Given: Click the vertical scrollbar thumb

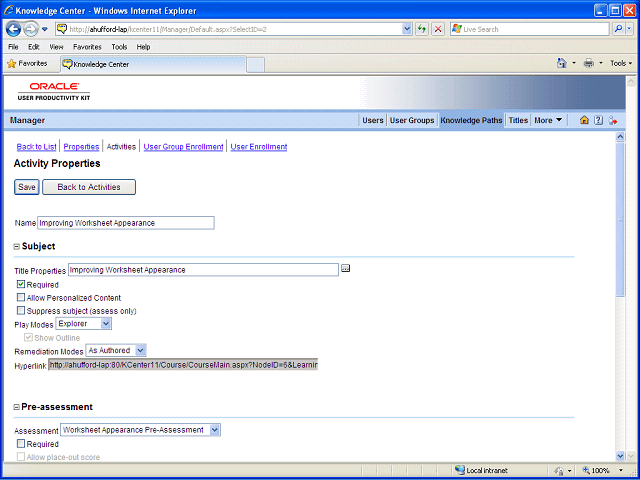Looking at the screenshot, I should coord(620,220).
